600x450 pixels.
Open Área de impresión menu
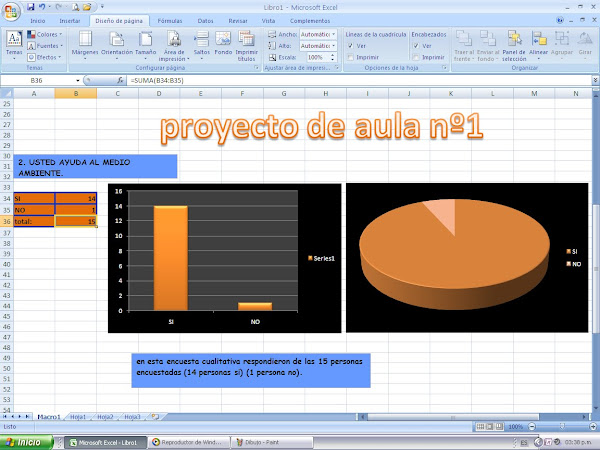tap(174, 45)
